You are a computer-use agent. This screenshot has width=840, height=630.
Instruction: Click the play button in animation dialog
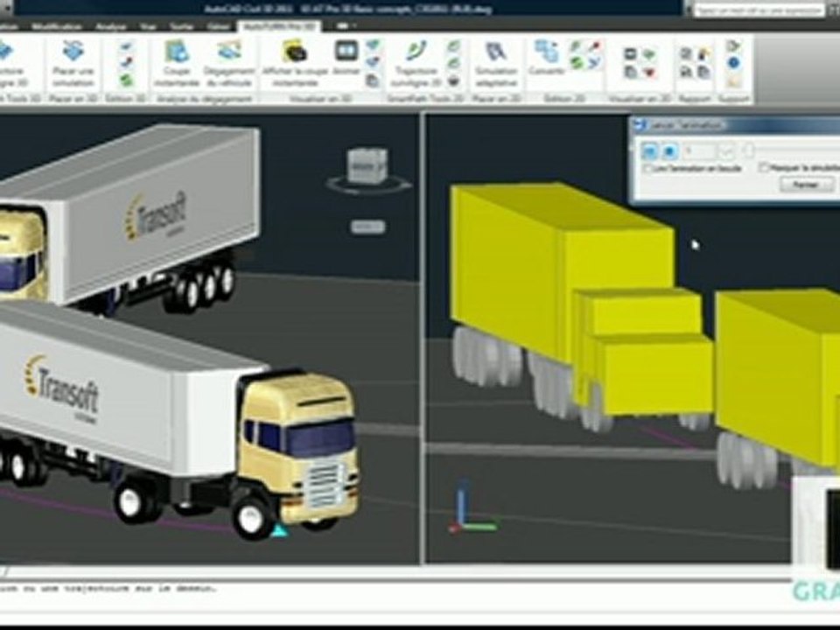pyautogui.click(x=649, y=151)
